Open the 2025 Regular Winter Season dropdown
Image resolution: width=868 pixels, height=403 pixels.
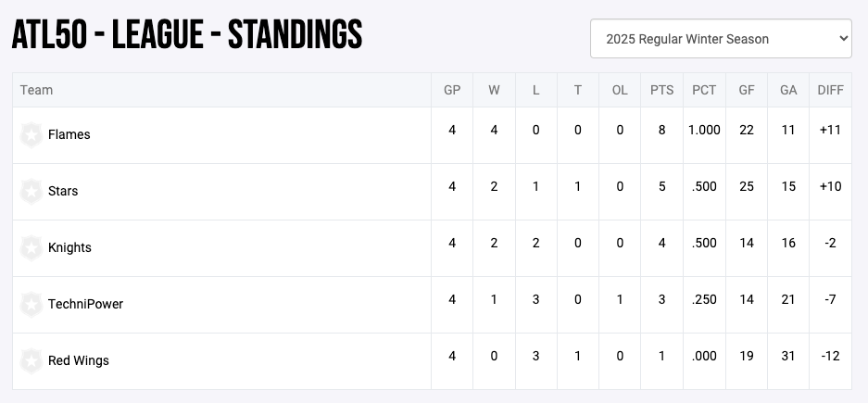721,39
